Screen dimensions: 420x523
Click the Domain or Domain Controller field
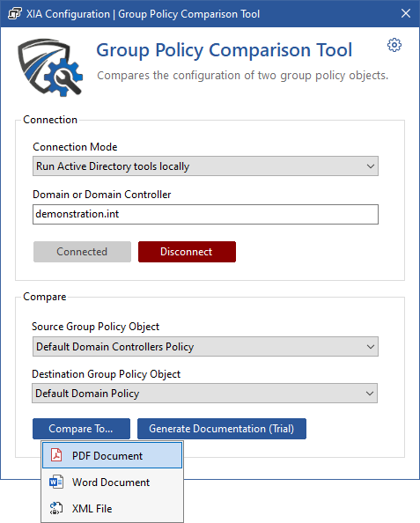click(205, 215)
